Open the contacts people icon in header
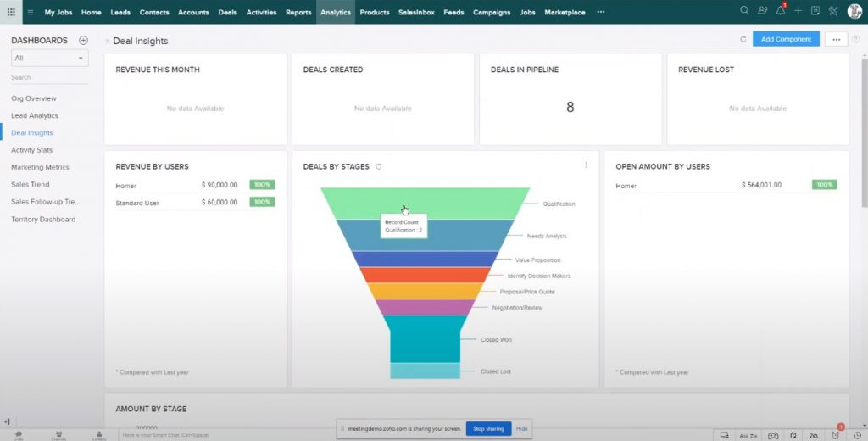This screenshot has height=441, width=868. tap(763, 10)
